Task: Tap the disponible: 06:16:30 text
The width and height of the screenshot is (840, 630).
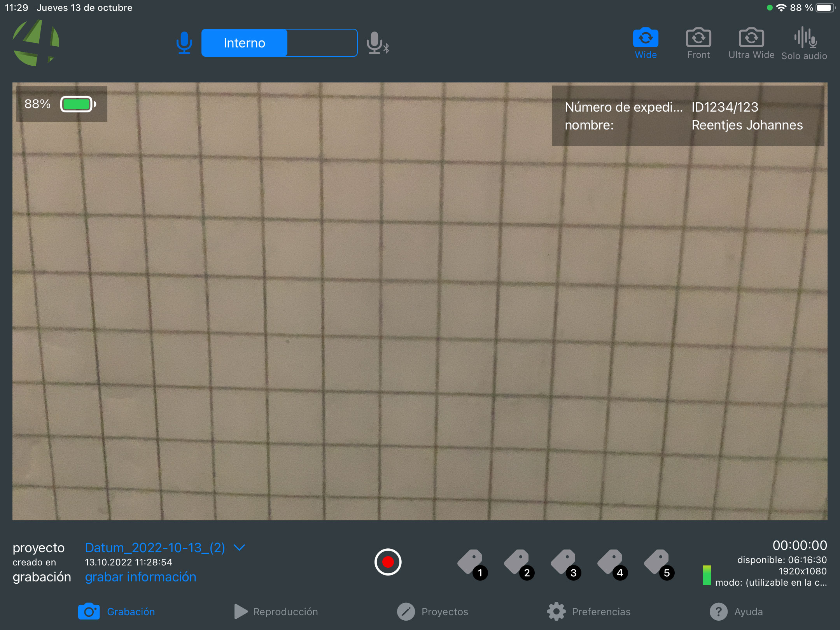Action: pos(782,560)
